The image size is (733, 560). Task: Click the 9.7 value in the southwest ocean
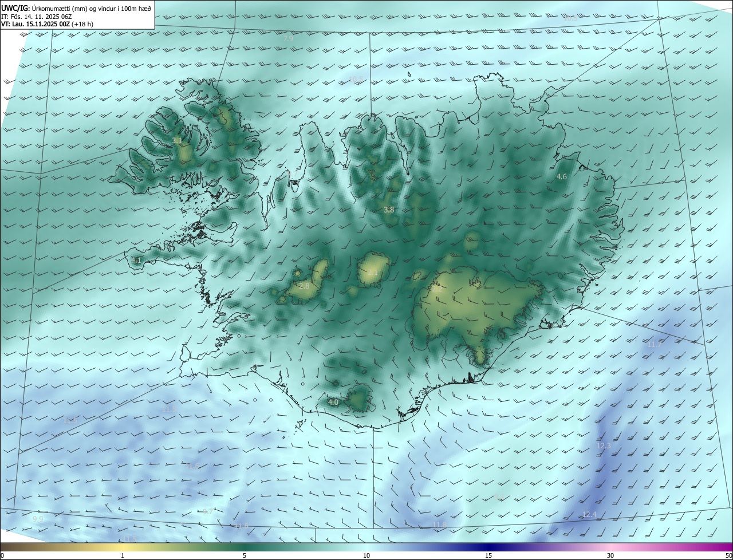[x=208, y=511]
